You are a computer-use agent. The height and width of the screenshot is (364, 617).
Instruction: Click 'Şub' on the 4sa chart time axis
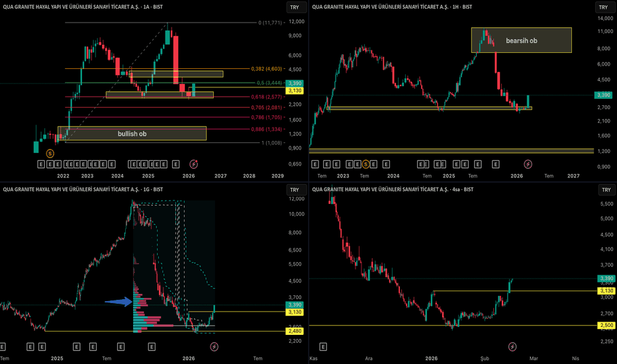[485, 359]
